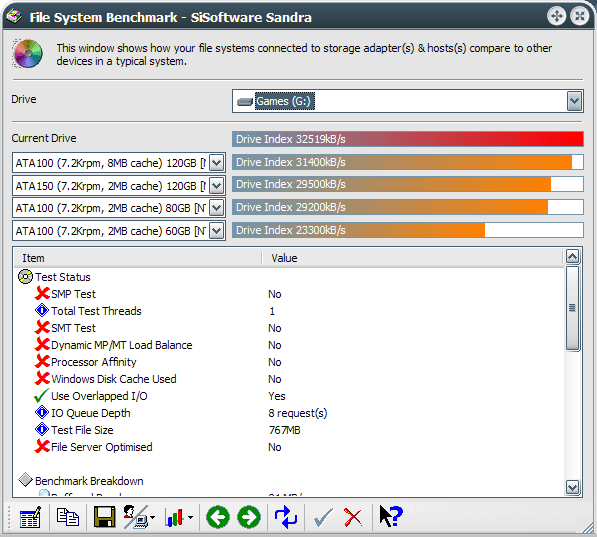This screenshot has height=537, width=597.
Task: Open the ATA100 8MB cache 120GB reference dropdown
Action: (217, 163)
